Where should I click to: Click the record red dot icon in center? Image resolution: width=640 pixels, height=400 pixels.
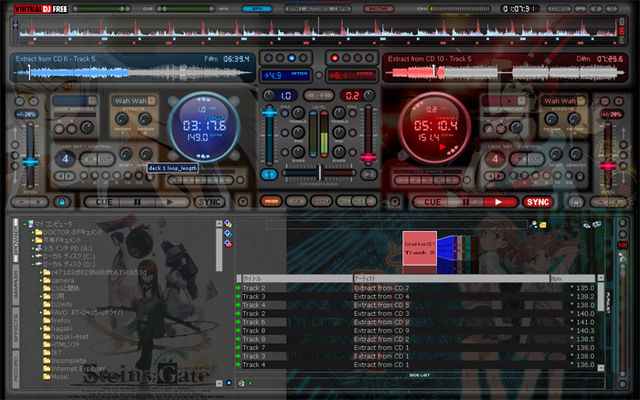(x=335, y=58)
